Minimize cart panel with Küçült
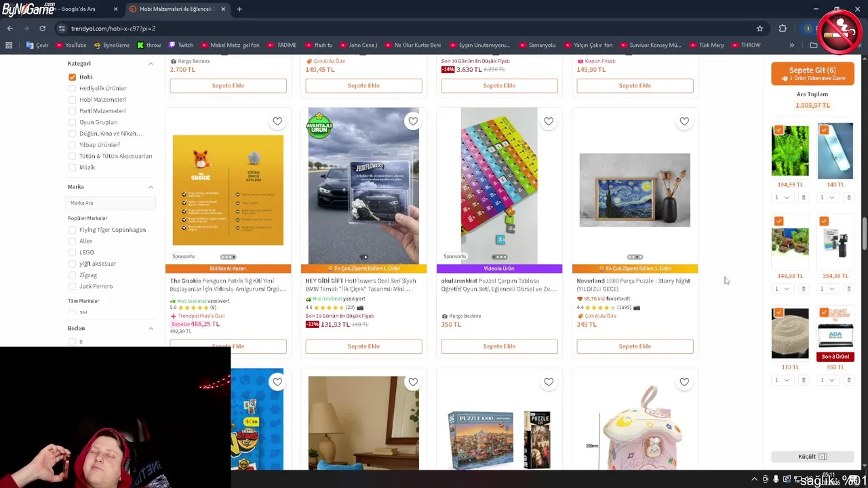This screenshot has width=868, height=488. pos(812,457)
